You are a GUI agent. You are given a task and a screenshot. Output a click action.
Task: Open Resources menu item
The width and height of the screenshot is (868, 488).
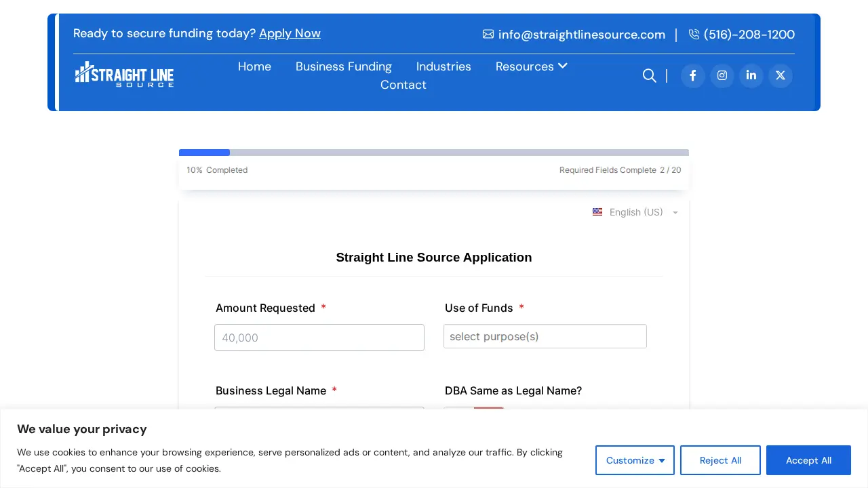[525, 66]
